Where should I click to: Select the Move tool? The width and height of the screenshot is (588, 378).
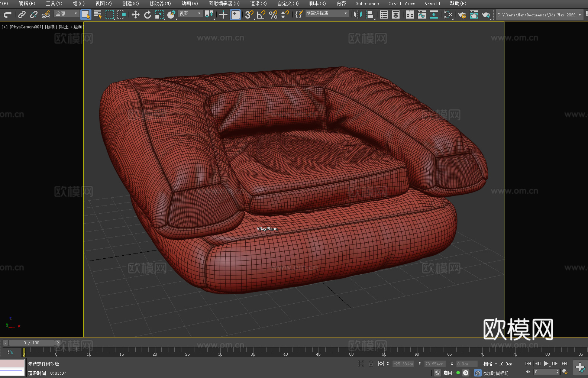click(135, 14)
